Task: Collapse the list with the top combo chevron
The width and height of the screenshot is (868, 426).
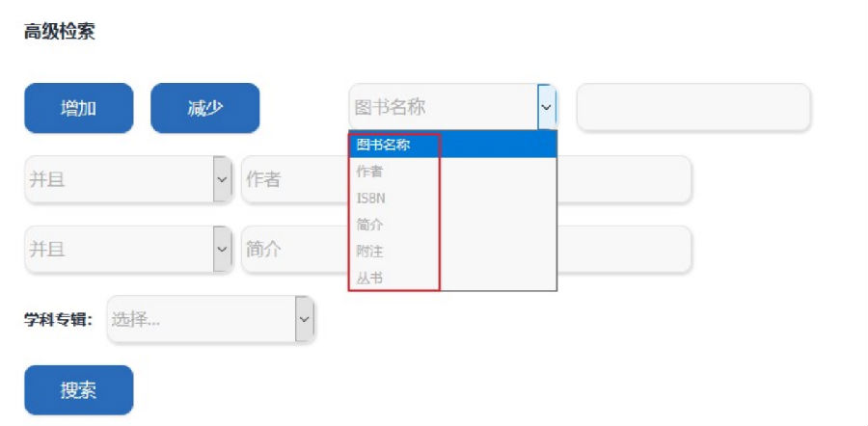Action: [547, 107]
